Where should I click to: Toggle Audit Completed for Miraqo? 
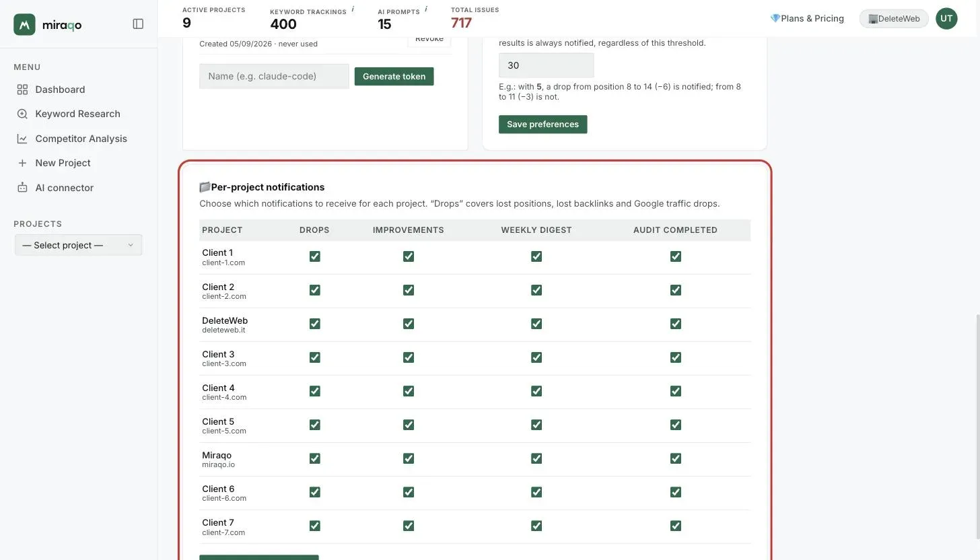(x=676, y=458)
